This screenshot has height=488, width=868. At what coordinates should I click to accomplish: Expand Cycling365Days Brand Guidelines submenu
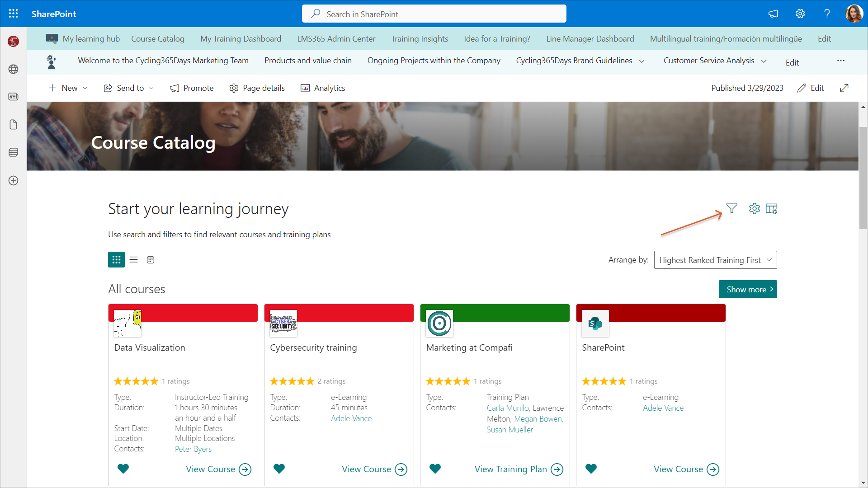(x=642, y=61)
